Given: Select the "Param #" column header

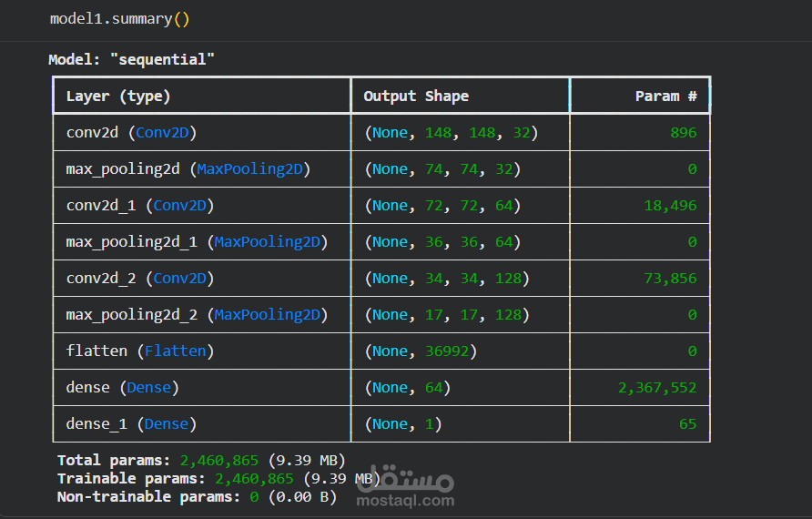Looking at the screenshot, I should [665, 96].
